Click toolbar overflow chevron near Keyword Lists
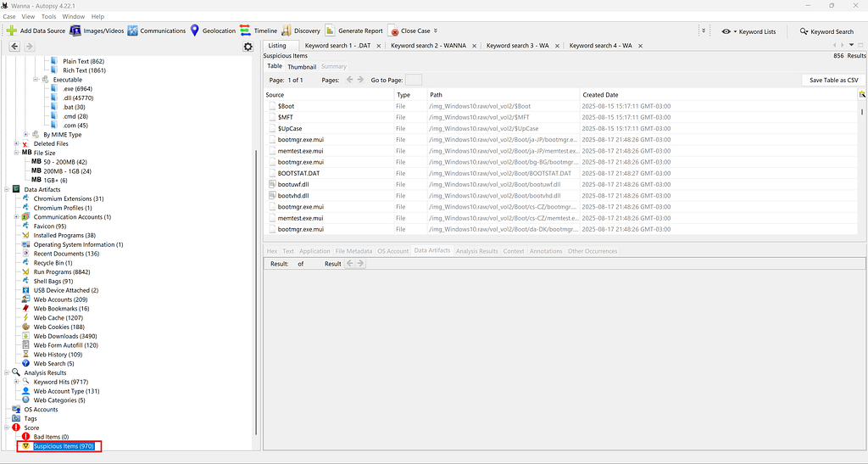Image resolution: width=868 pixels, height=464 pixels. pyautogui.click(x=704, y=31)
